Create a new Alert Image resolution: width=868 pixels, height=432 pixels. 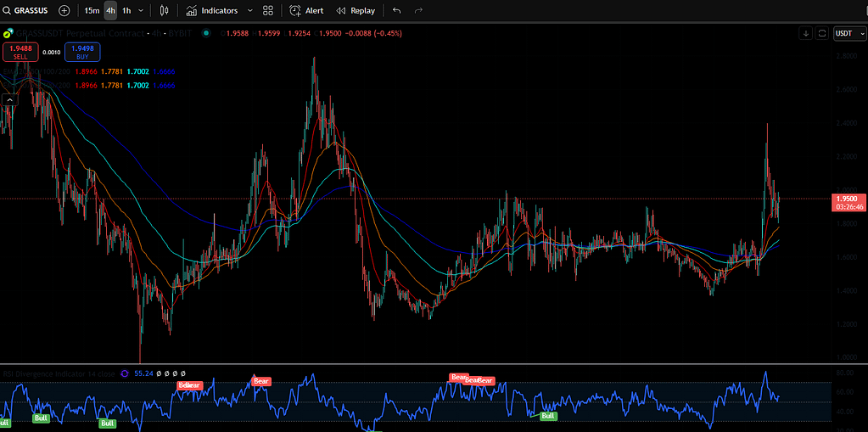(307, 10)
